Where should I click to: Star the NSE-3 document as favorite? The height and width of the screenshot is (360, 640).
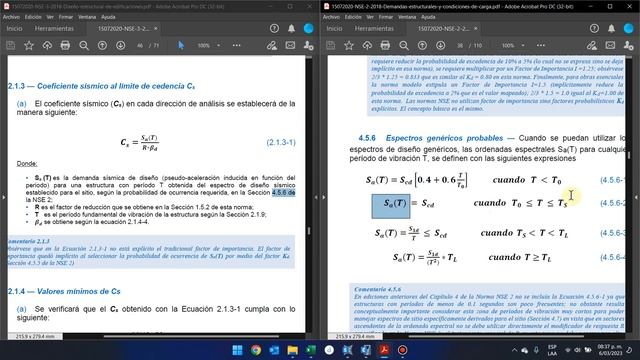coord(29,45)
